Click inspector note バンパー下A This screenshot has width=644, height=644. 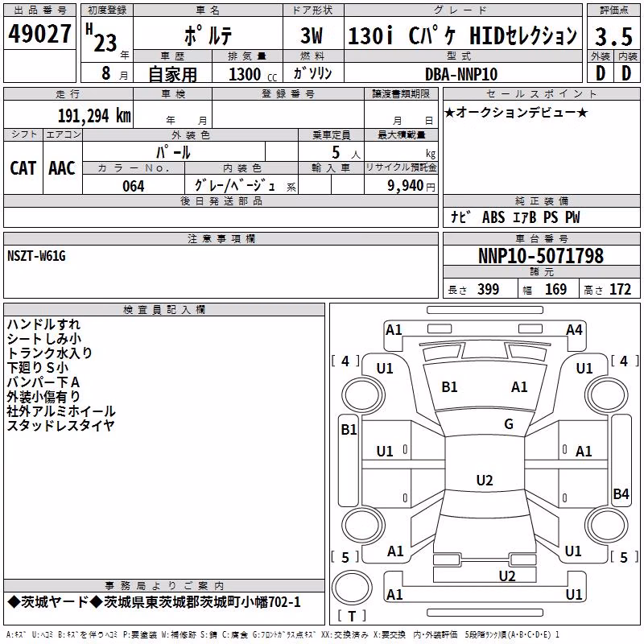pyautogui.click(x=43, y=382)
